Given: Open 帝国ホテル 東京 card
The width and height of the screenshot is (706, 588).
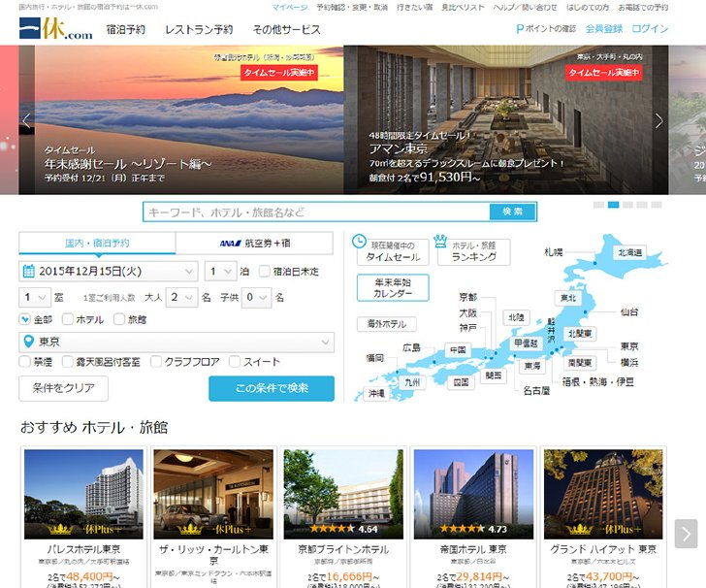Looking at the screenshot, I should [473, 517].
